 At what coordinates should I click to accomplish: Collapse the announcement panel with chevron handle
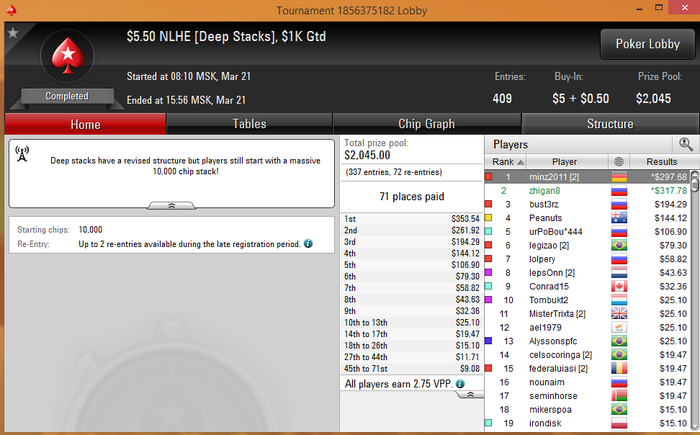coord(171,205)
